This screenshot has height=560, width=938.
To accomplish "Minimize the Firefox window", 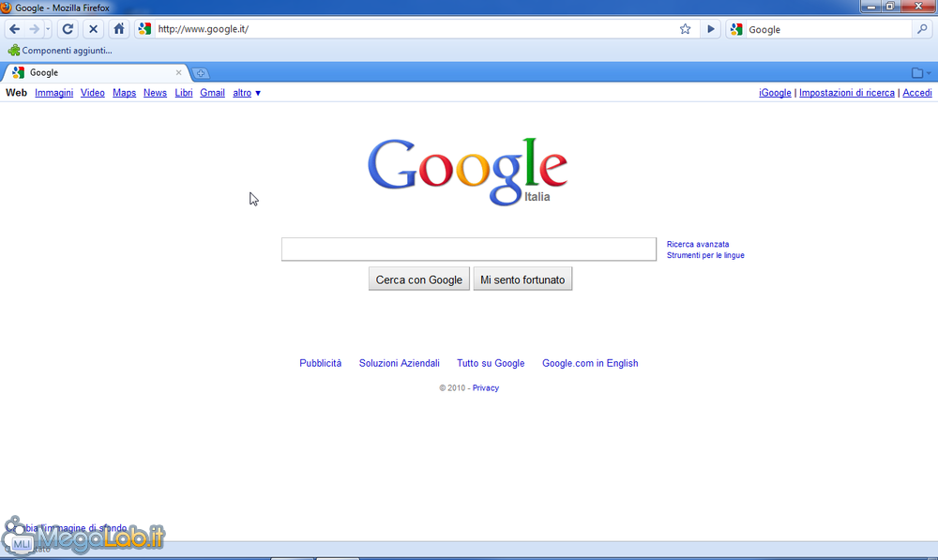I will 871,7.
